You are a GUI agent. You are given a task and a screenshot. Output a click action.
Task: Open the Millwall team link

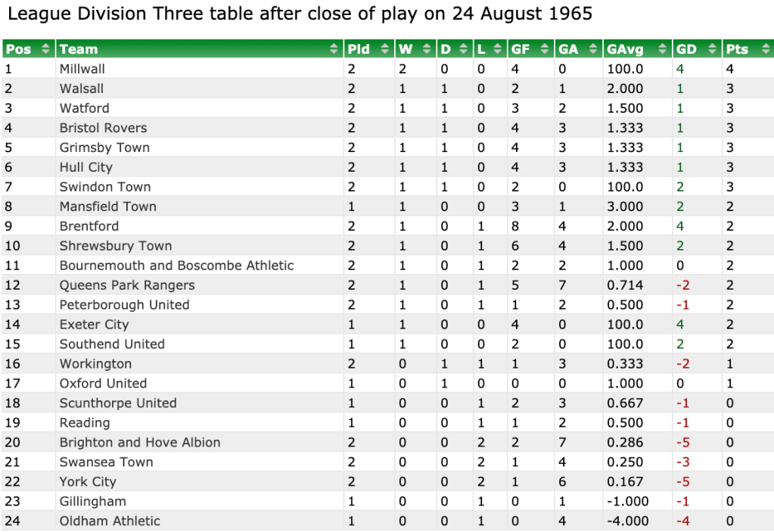82,69
